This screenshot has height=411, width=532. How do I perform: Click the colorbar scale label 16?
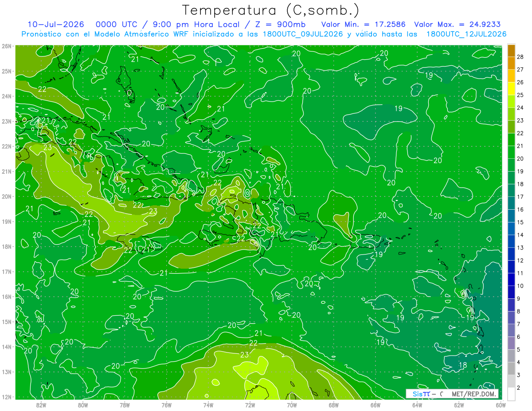click(520, 210)
